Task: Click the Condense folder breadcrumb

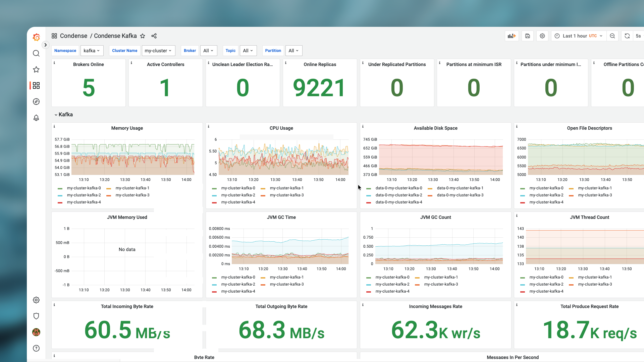Action: tap(73, 36)
